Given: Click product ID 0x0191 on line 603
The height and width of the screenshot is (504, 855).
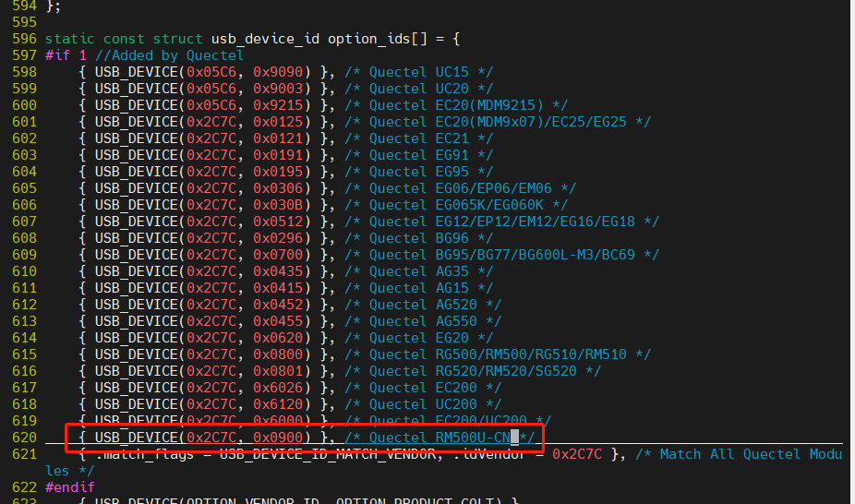Looking at the screenshot, I should 278,155.
